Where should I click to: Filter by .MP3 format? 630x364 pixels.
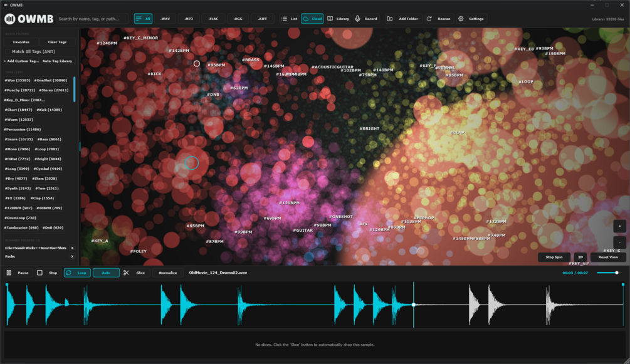pyautogui.click(x=189, y=19)
